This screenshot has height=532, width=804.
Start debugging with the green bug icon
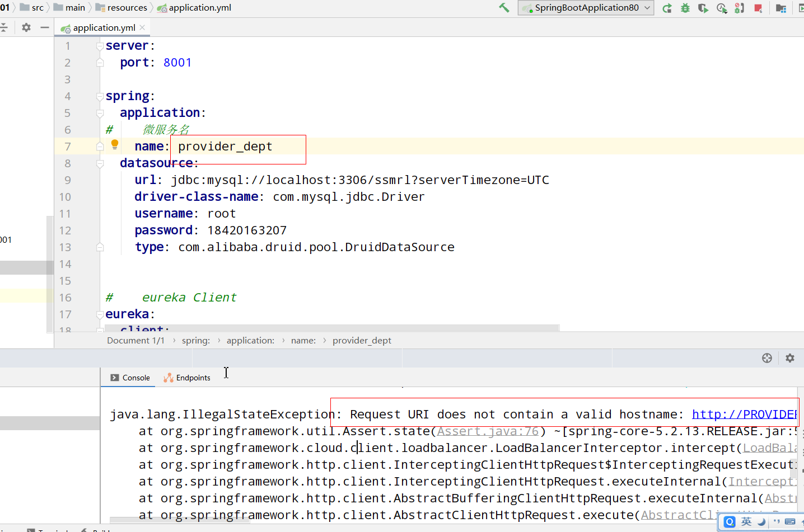(x=685, y=8)
